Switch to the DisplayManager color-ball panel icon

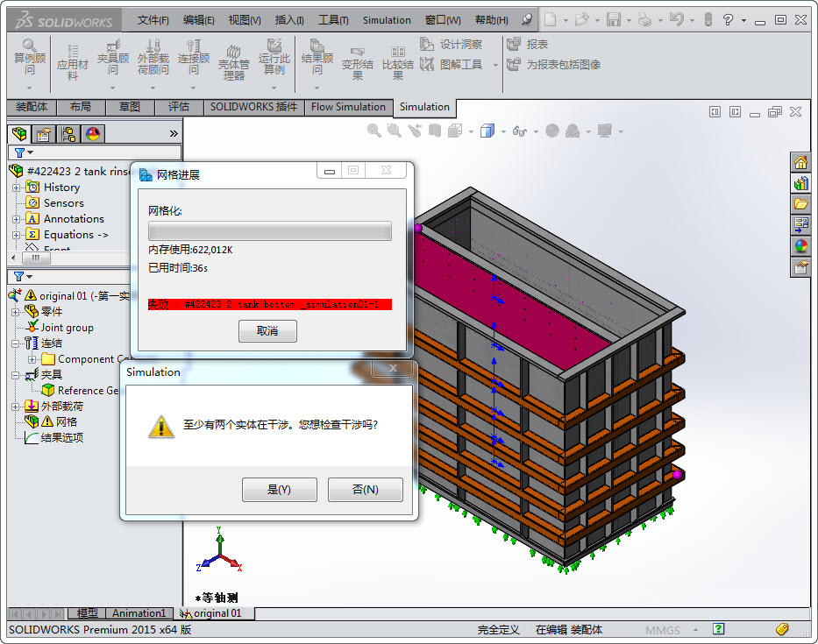click(x=93, y=134)
